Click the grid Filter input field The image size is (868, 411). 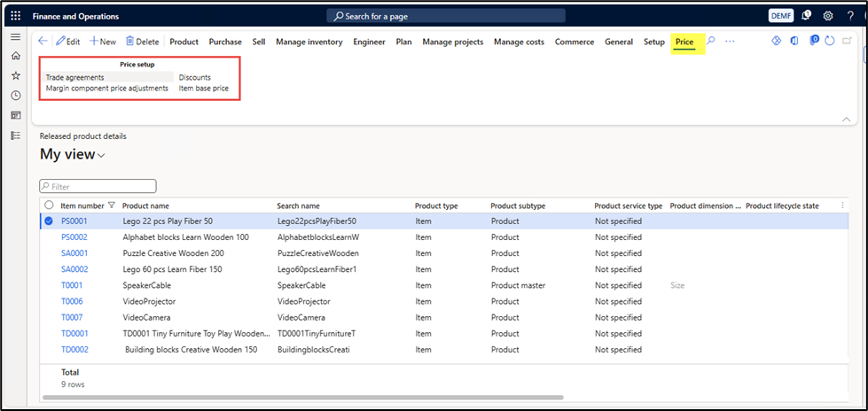tap(98, 186)
